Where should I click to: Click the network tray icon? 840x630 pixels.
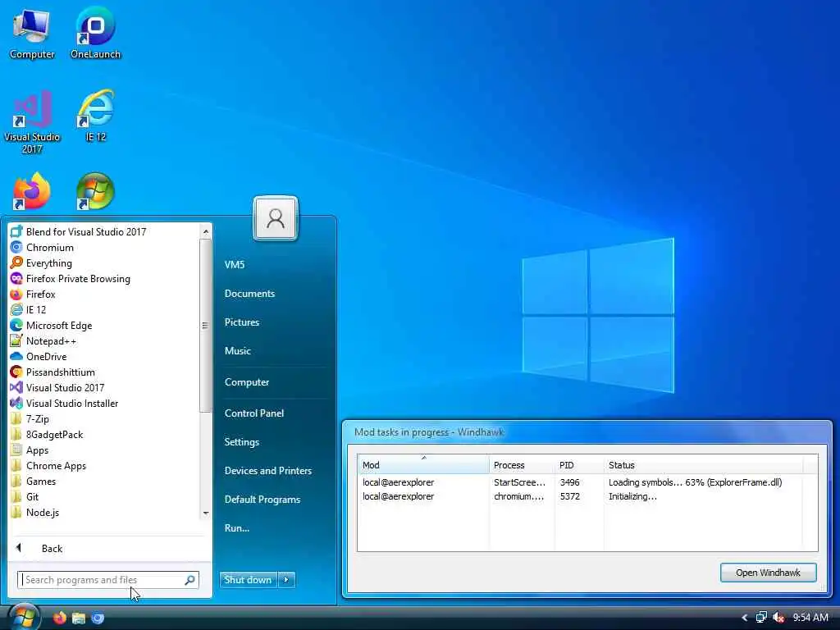coord(760,618)
